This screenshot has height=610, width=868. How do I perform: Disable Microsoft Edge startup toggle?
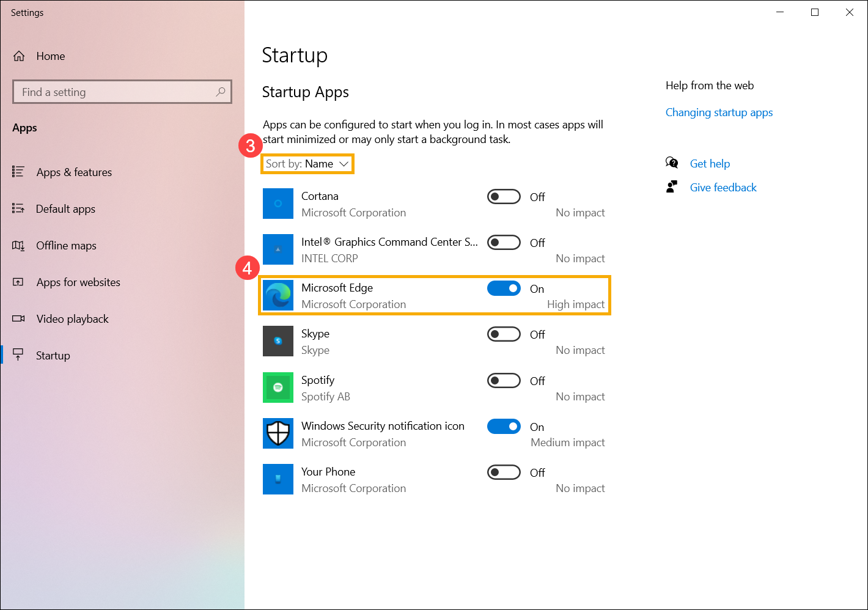[x=504, y=288]
